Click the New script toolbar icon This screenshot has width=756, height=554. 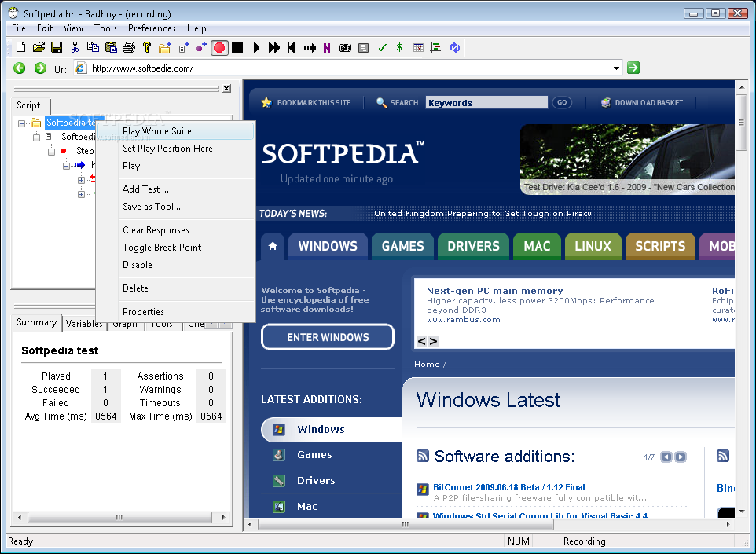coord(20,47)
